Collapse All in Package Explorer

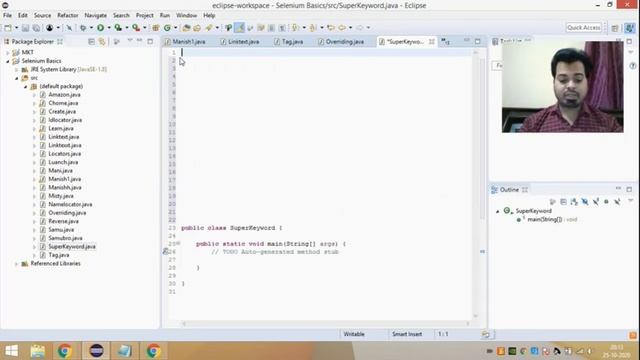[91, 42]
